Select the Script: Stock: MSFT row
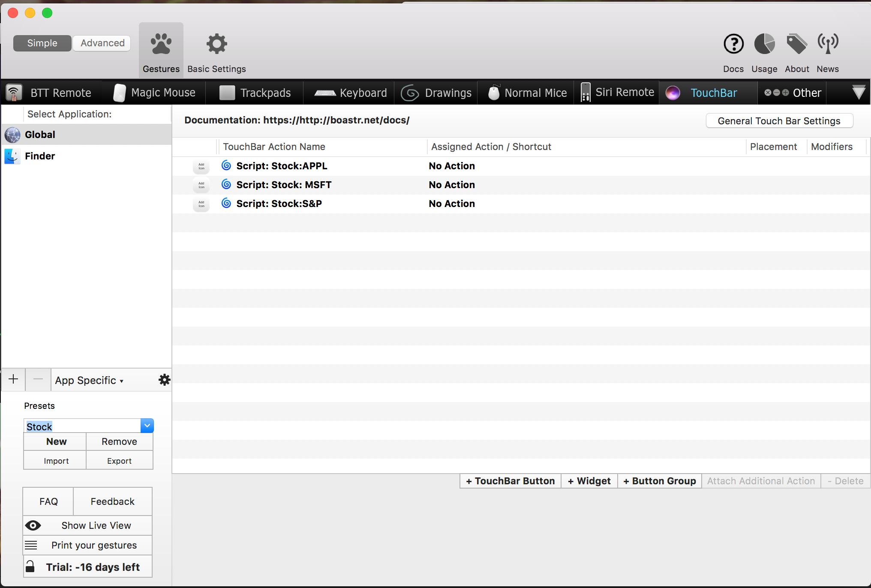The image size is (871, 588). point(521,185)
